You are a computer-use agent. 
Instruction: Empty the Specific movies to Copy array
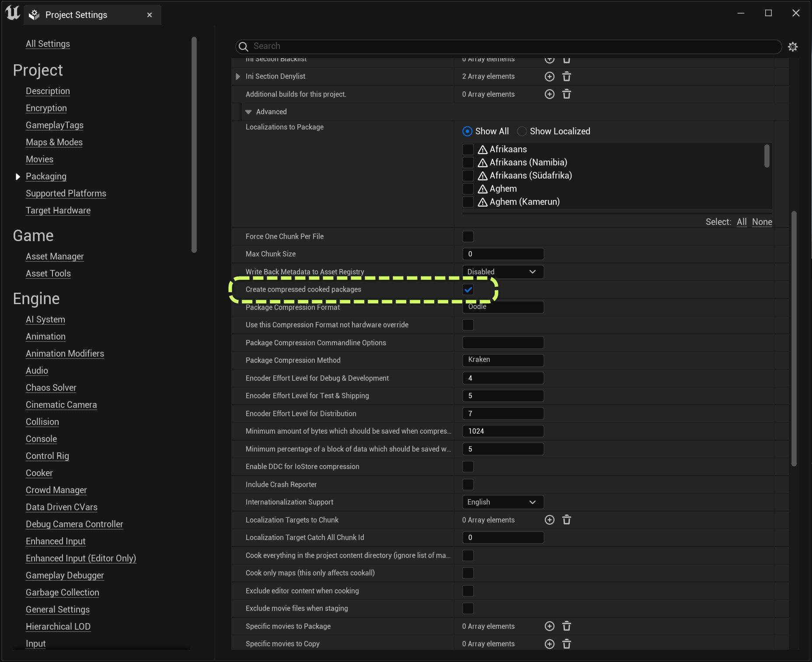[566, 644]
